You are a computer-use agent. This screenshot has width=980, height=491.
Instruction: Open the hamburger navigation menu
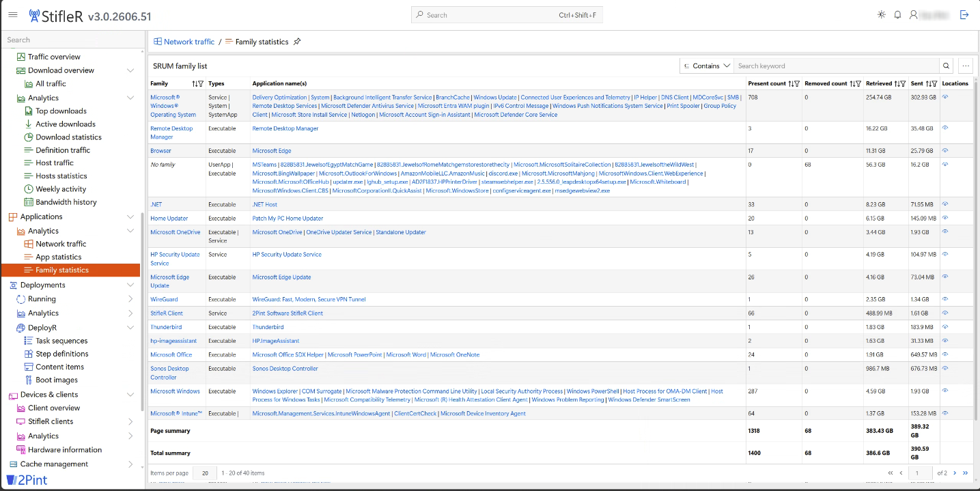tap(13, 14)
